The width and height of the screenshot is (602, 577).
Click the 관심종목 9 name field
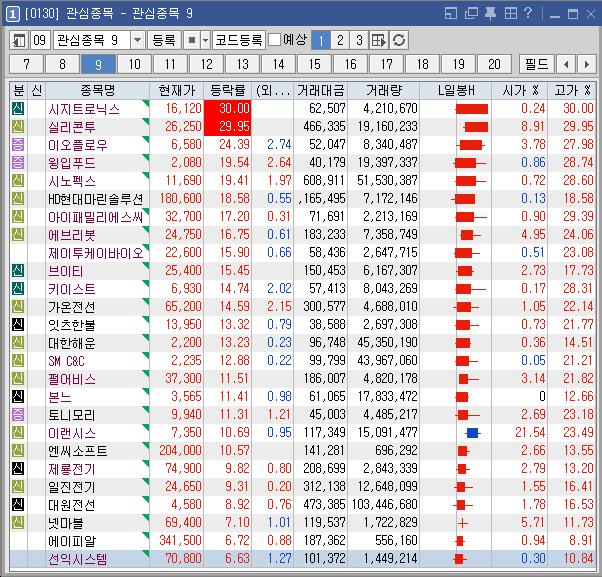92,40
